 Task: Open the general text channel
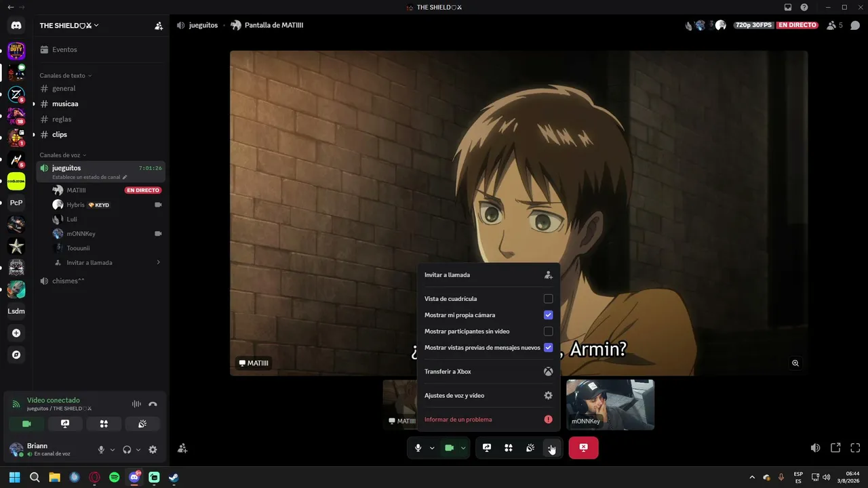point(101,89)
